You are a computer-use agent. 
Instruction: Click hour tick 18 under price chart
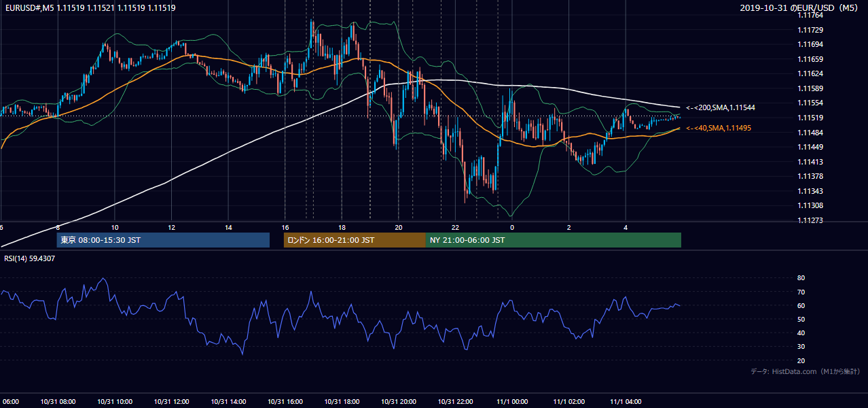(342, 228)
